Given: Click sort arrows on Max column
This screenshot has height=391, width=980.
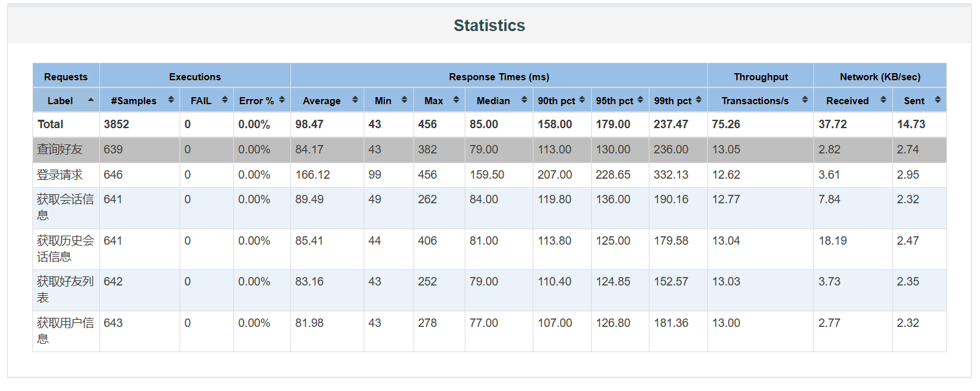Looking at the screenshot, I should click(x=456, y=100).
